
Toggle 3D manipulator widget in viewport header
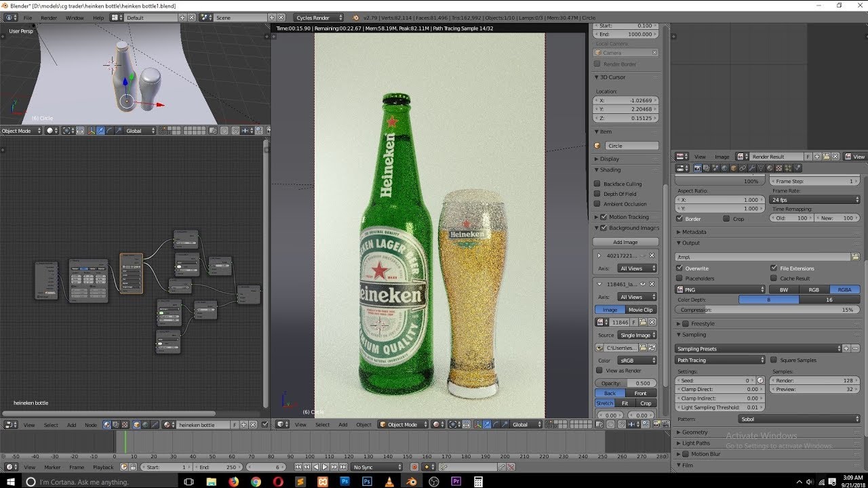pos(478,424)
